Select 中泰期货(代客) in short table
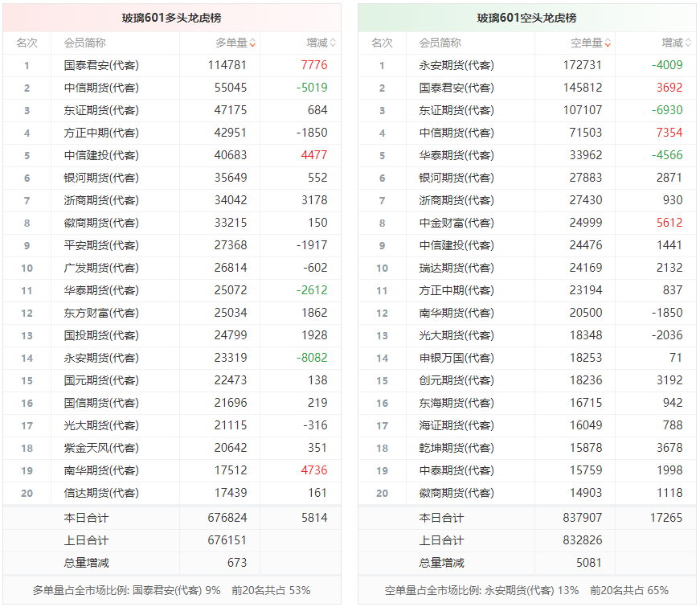This screenshot has height=607, width=700. pyautogui.click(x=456, y=470)
